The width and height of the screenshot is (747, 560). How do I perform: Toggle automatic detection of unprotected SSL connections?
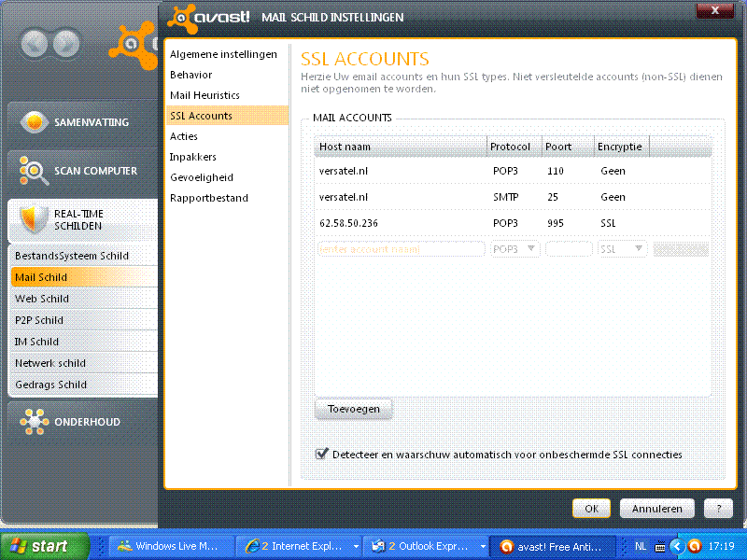(x=322, y=454)
